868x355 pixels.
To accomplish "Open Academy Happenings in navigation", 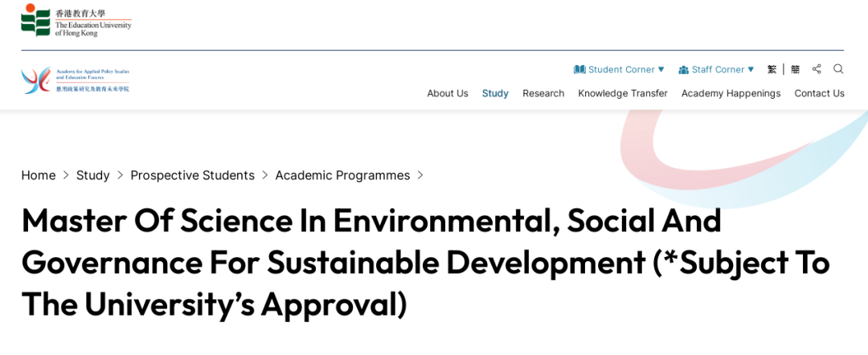I will click(731, 93).
